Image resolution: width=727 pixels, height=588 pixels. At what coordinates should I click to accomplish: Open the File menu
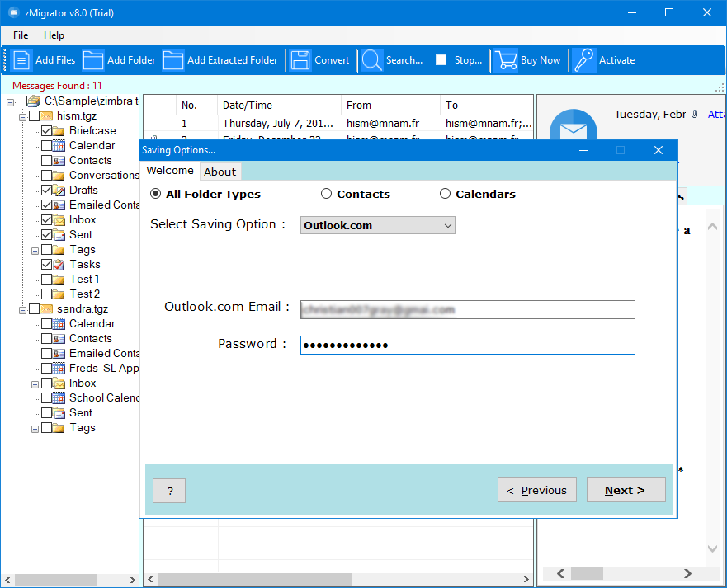(x=21, y=35)
